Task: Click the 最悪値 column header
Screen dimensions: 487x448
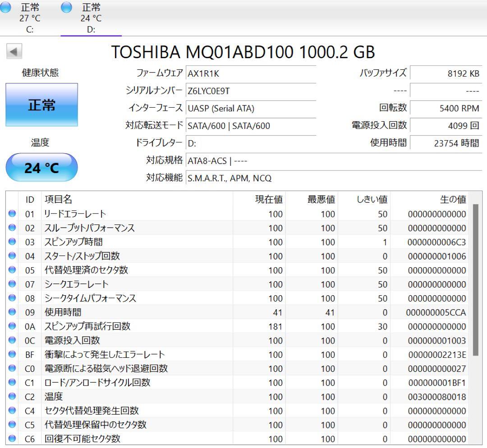Action: pos(312,200)
